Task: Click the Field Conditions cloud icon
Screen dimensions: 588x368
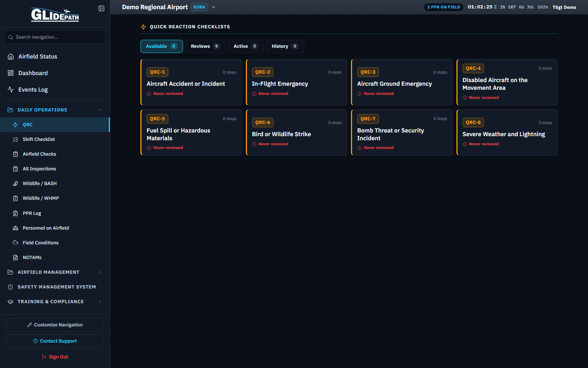Action: 15,243
